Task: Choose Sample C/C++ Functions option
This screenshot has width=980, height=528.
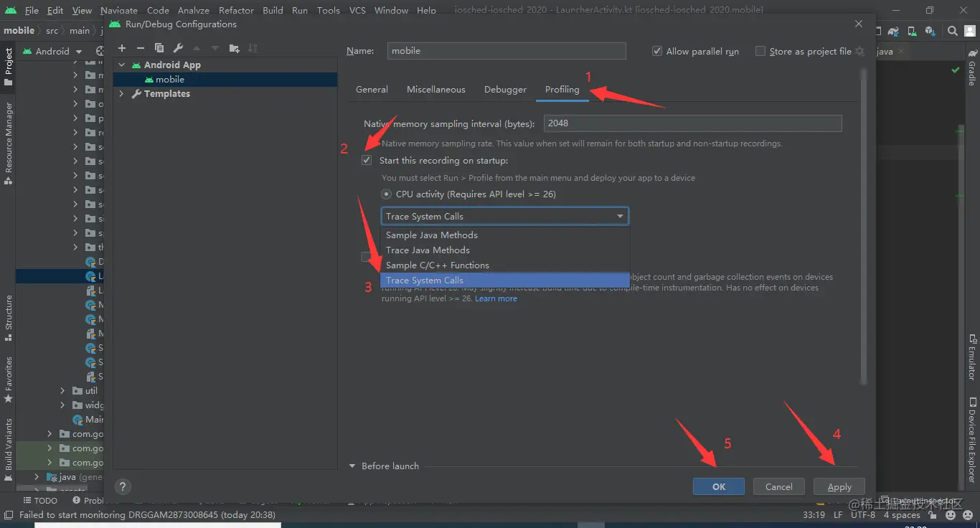Action: 504,265
